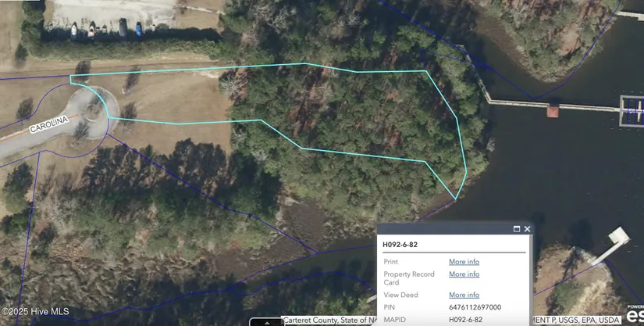This screenshot has width=644, height=326.
Task: Close the H092-6-82 parcel popup
Action: point(528,229)
